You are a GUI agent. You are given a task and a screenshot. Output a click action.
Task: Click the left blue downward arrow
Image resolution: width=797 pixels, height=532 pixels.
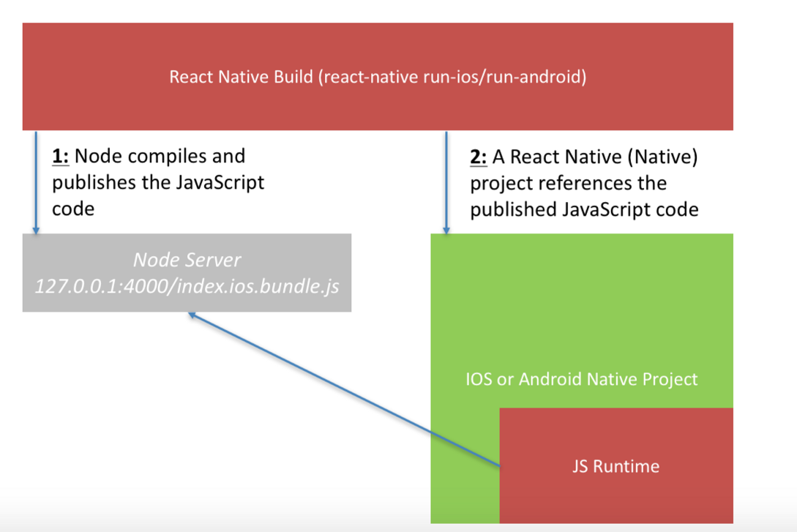pyautogui.click(x=37, y=183)
